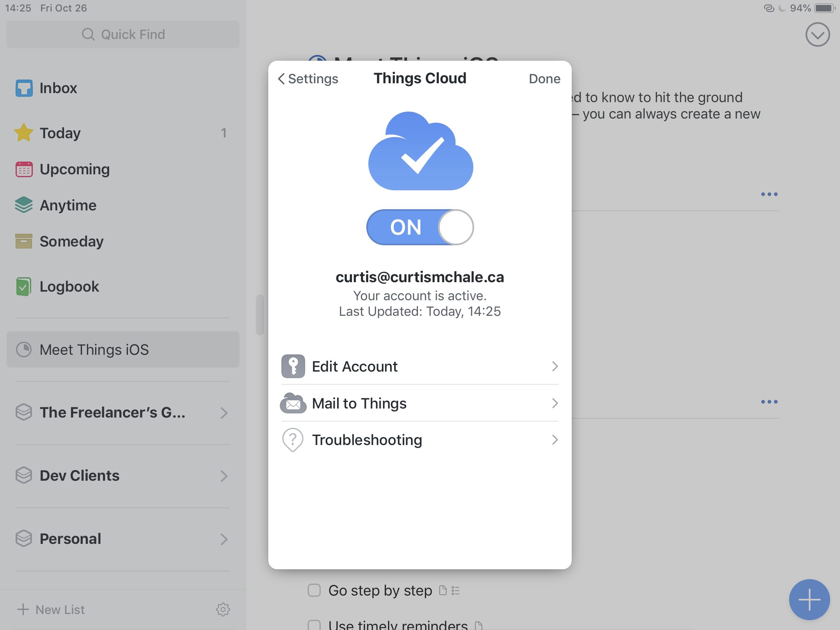Viewport: 840px width, 630px height.
Task: Expand the Dev Clients area chevron
Action: 224,476
